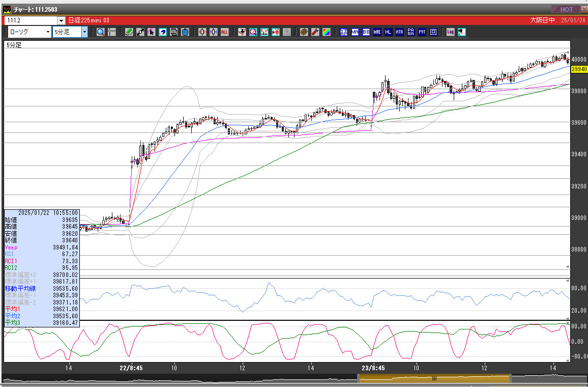
Task: Click the crosshair grid icon
Action: tap(111, 32)
